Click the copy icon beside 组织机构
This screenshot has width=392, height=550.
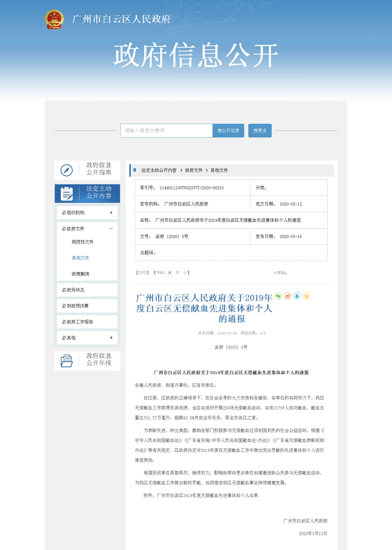coord(64,213)
